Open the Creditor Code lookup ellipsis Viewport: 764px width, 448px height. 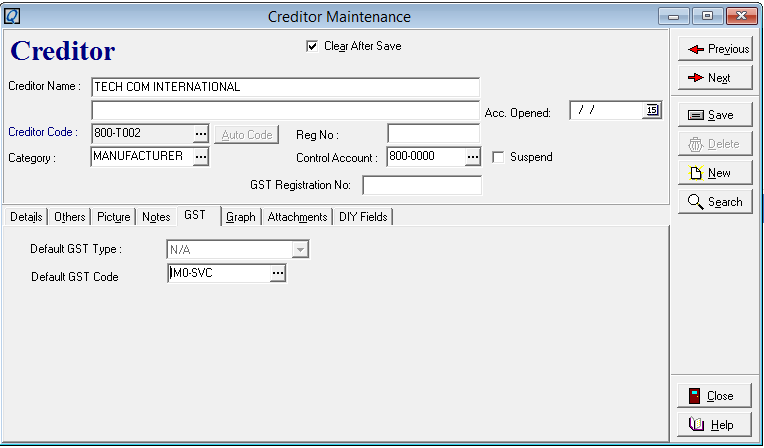coord(201,134)
